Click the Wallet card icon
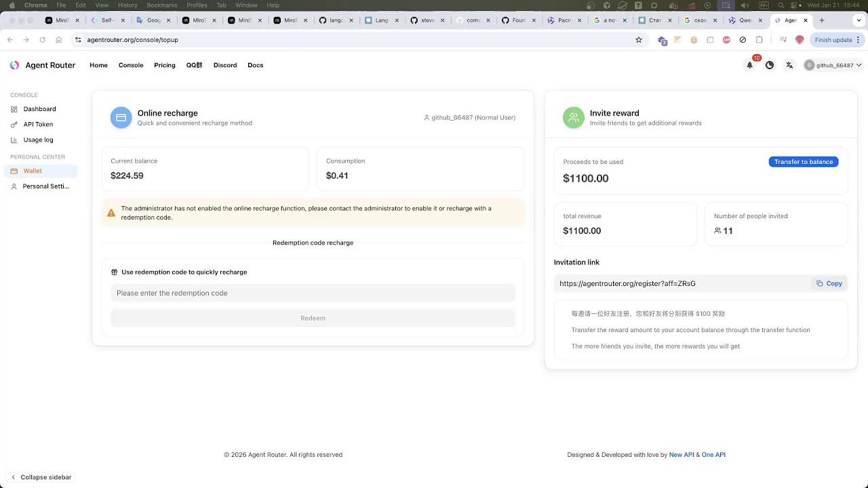868x488 pixels. click(x=14, y=171)
